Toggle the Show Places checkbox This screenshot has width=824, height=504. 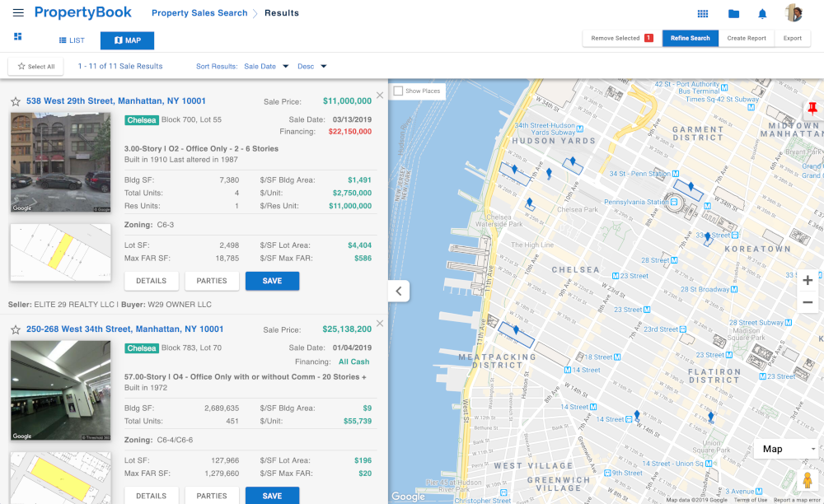point(398,91)
